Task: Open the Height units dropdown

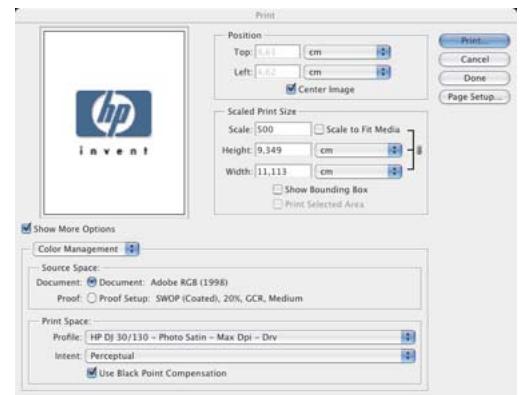Action: [x=358, y=150]
